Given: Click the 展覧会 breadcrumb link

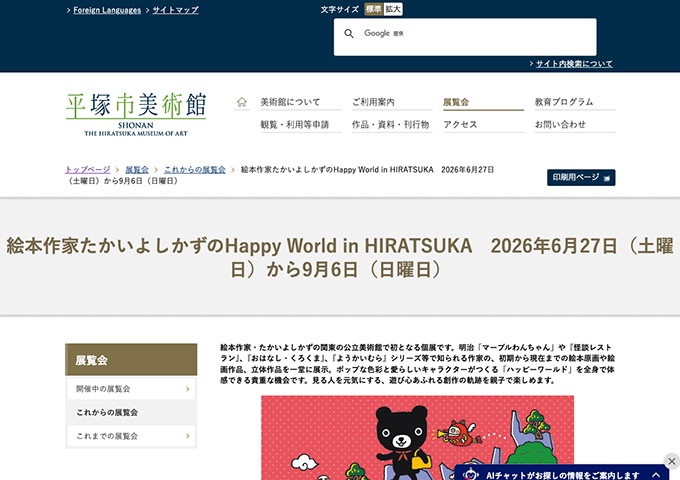Looking at the screenshot, I should coord(137,170).
